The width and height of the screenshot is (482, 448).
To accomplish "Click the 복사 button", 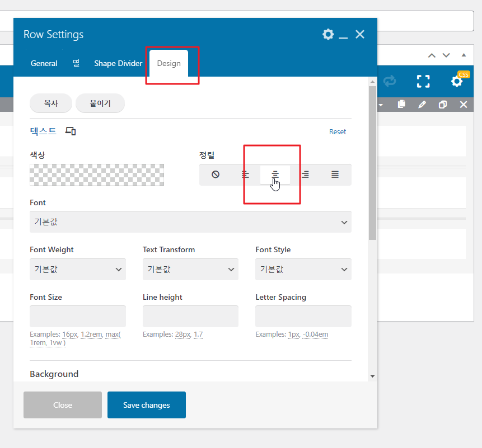I will point(51,103).
